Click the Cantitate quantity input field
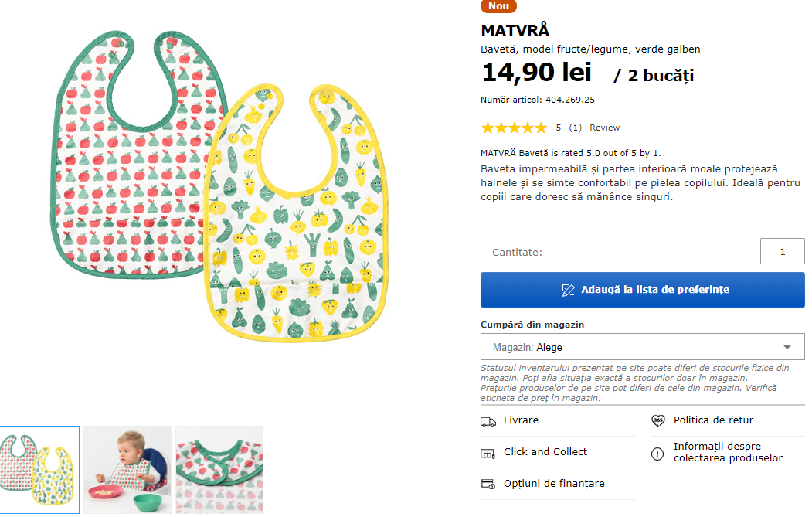 [x=782, y=251]
